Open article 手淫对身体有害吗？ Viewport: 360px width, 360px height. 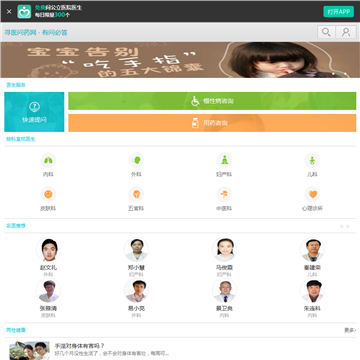point(80,346)
